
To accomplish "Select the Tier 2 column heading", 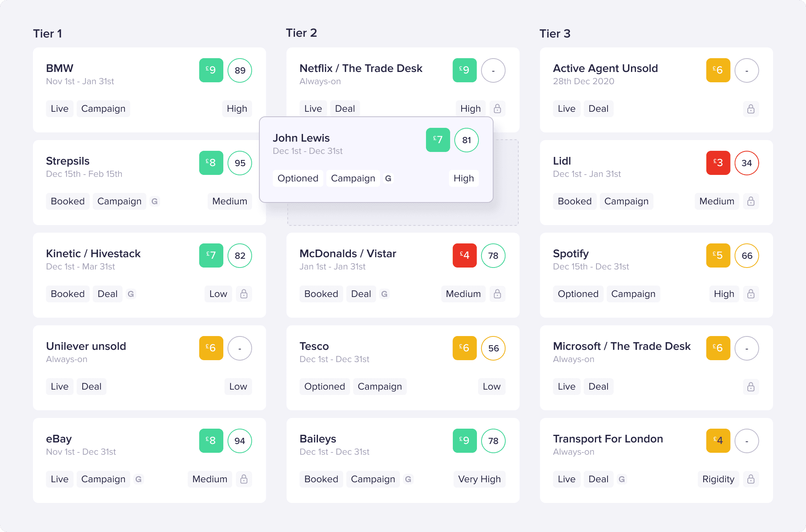I will pos(301,33).
